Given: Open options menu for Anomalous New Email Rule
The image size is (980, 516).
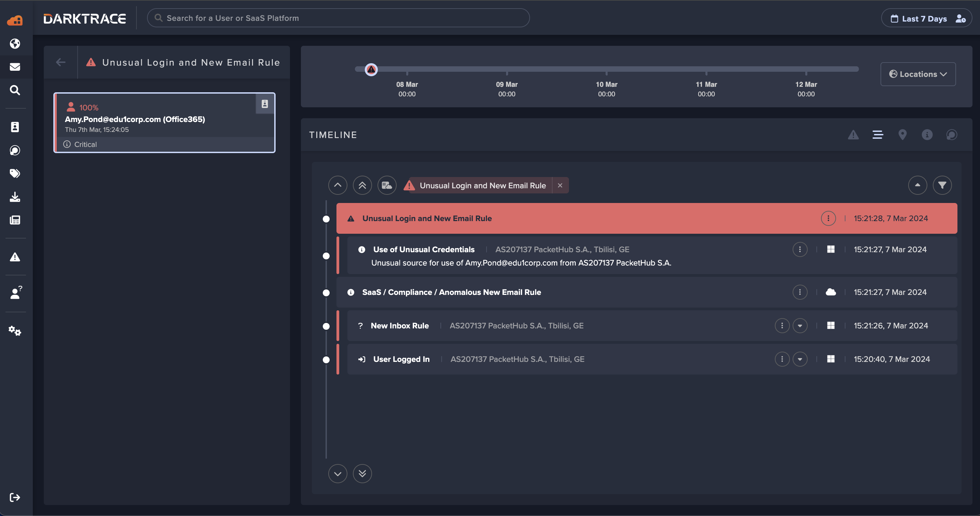Looking at the screenshot, I should 800,292.
